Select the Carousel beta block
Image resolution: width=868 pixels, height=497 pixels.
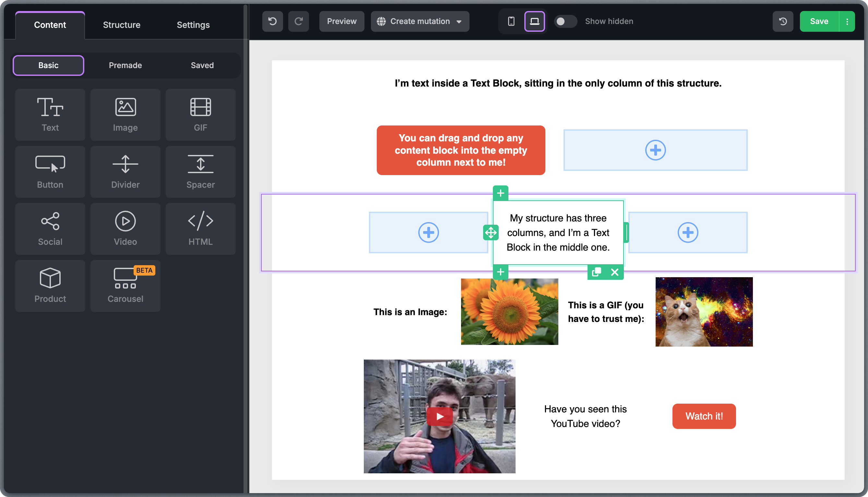coord(125,286)
